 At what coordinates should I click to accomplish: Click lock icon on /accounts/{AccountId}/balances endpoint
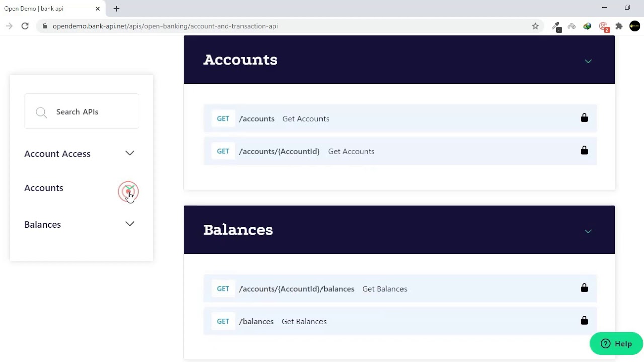[x=584, y=288]
